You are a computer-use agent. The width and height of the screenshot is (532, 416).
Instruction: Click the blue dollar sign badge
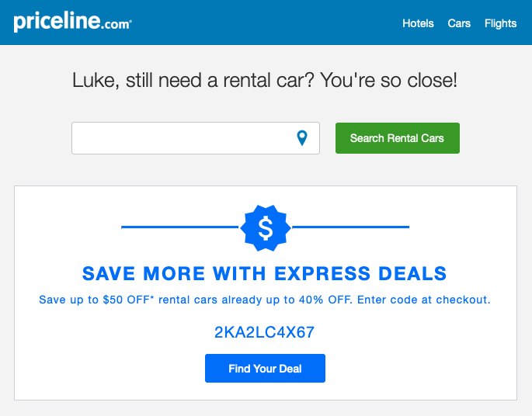coord(266,228)
